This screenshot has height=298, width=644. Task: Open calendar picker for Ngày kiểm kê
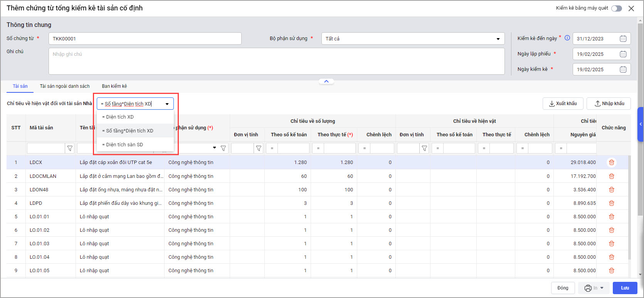pos(623,69)
